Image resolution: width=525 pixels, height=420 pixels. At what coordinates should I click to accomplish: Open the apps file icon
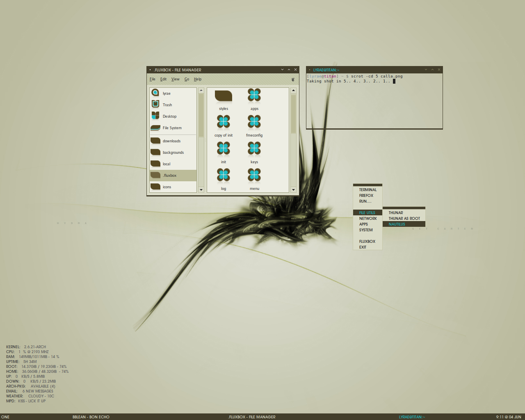tap(254, 95)
